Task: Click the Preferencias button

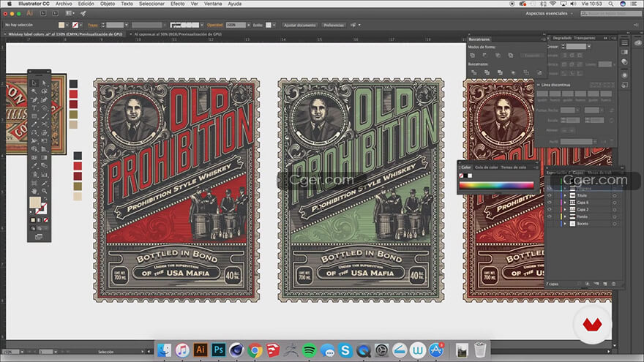Action: tap(334, 25)
